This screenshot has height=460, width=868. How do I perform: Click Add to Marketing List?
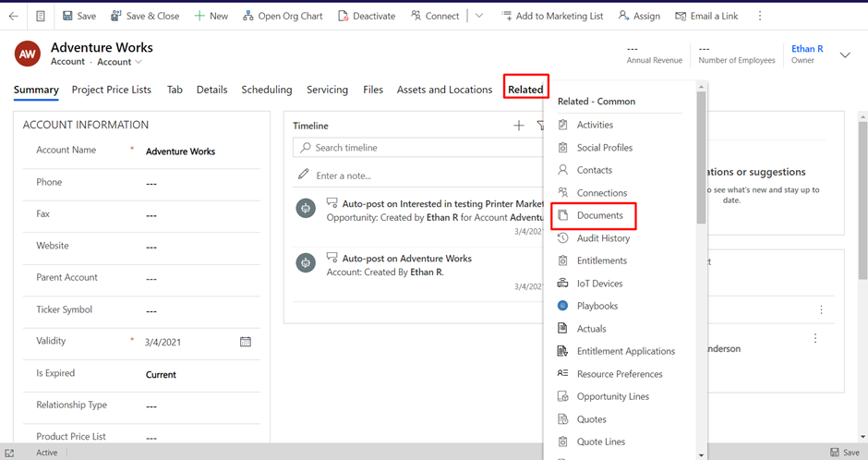point(552,16)
